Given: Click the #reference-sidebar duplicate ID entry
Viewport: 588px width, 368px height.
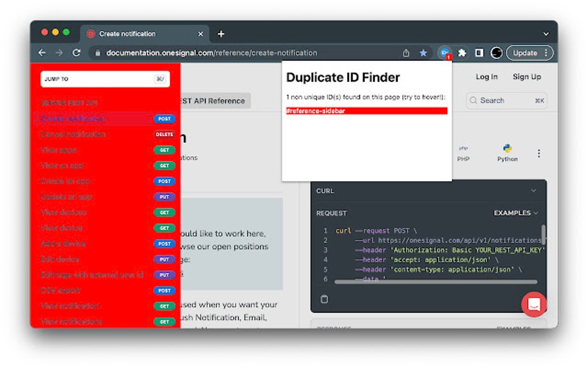Looking at the screenshot, I should (x=367, y=111).
